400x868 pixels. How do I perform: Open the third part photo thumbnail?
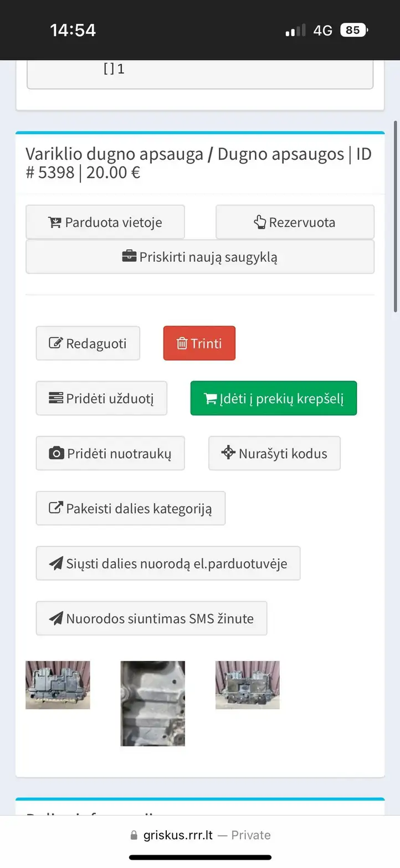pyautogui.click(x=248, y=685)
